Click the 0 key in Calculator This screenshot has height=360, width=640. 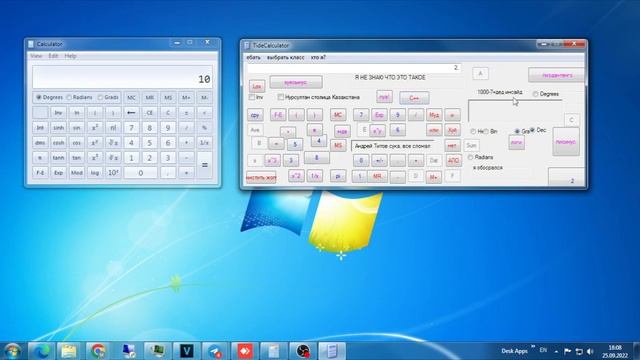coord(140,173)
